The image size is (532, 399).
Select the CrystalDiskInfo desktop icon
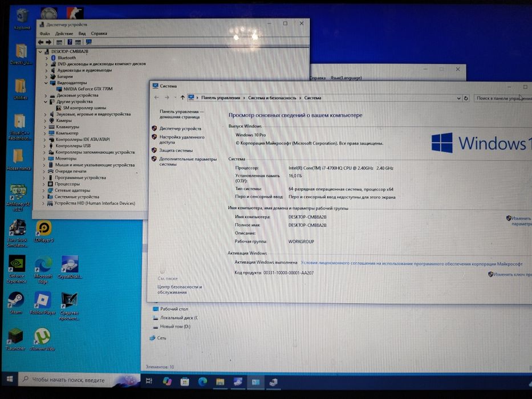point(70,267)
